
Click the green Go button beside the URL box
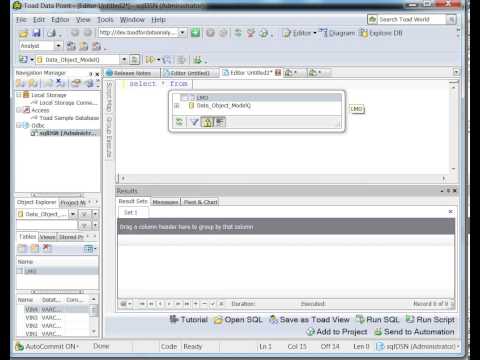point(196,32)
